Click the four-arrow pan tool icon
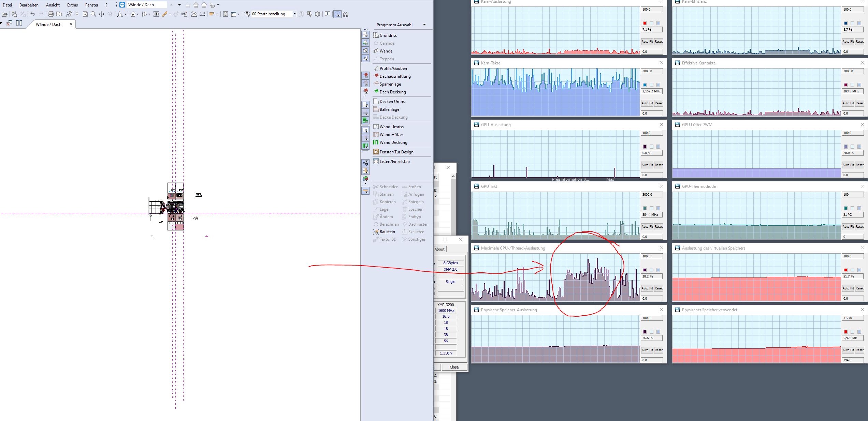The image size is (868, 421). pyautogui.click(x=102, y=14)
